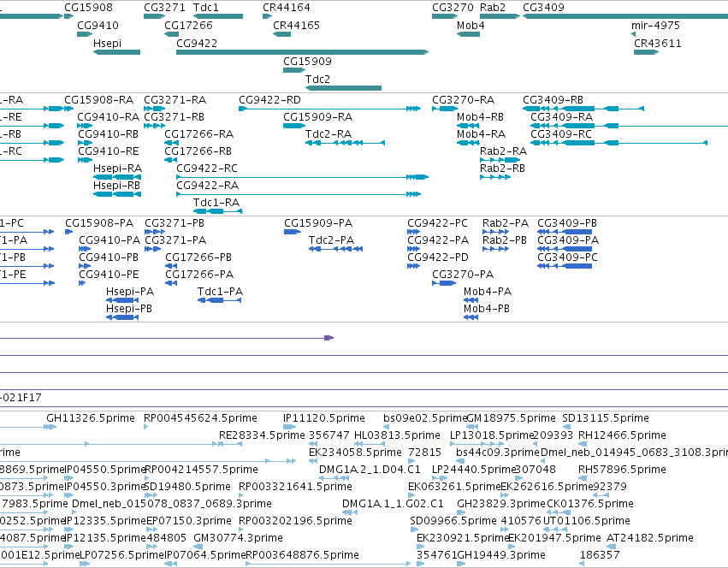Click the CG3271-RA transcript label
This screenshot has width=728, height=568.
(175, 100)
